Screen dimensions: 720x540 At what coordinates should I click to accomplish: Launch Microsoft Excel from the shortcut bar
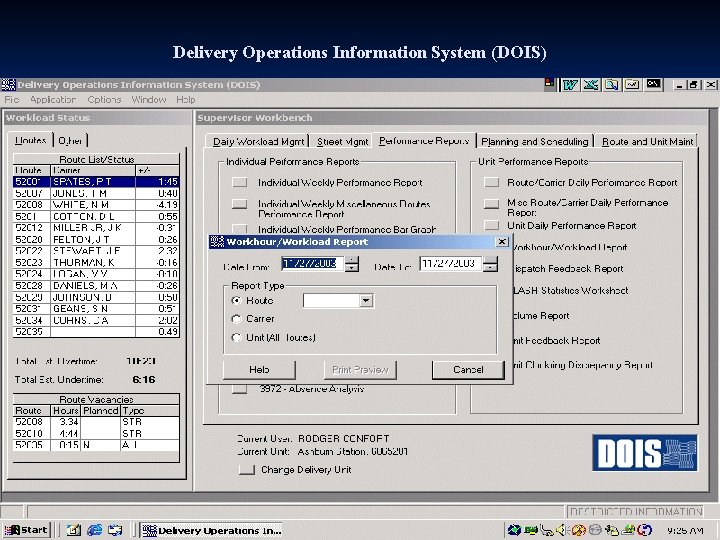(591, 85)
